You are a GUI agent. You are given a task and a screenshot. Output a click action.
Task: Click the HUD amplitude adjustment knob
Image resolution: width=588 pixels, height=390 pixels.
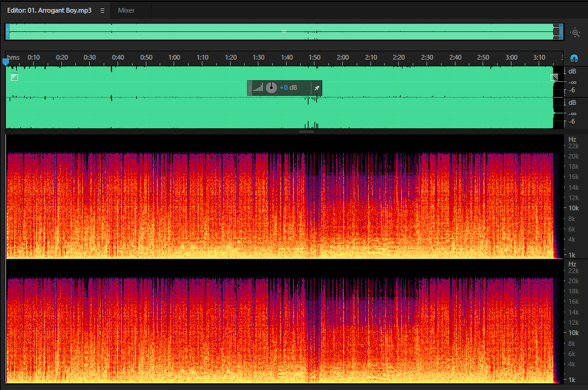click(x=271, y=88)
